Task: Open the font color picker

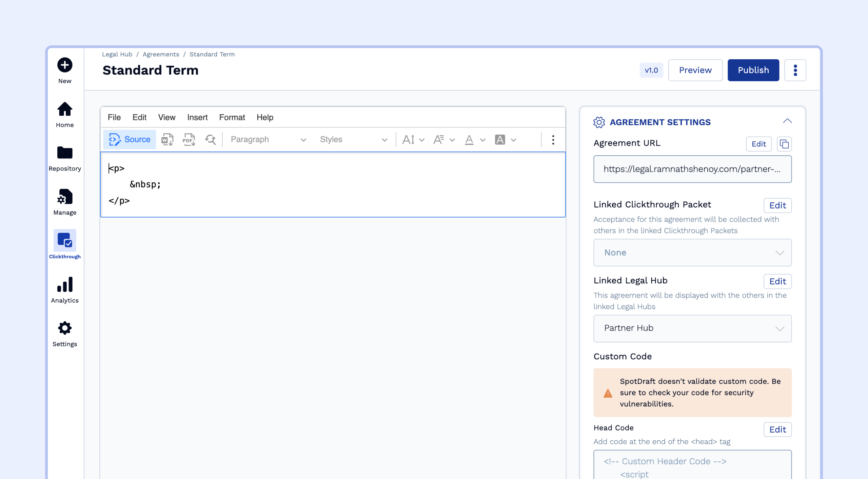Action: tap(470, 139)
